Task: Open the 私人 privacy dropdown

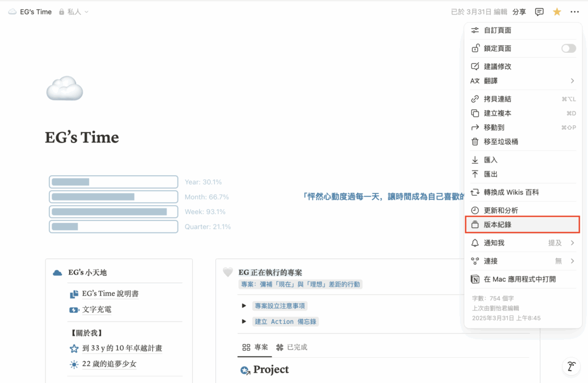Action: click(x=74, y=11)
